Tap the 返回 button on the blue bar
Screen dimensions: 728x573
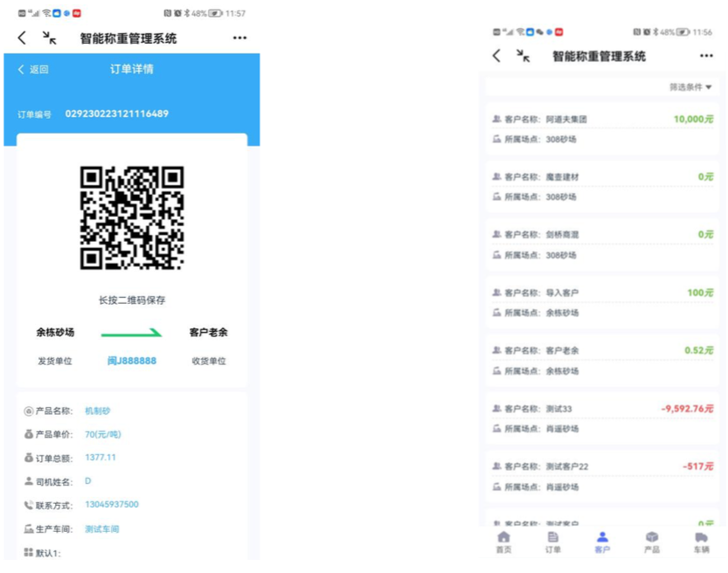(x=33, y=70)
